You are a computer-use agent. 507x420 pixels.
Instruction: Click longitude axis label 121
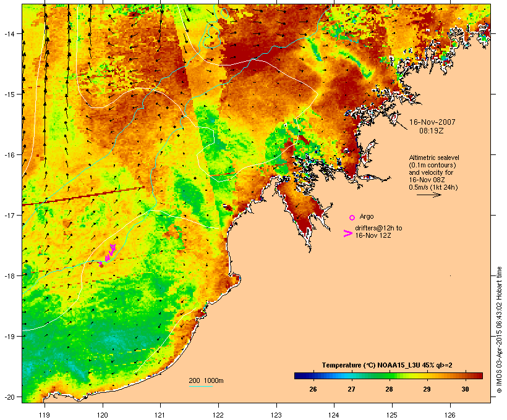pyautogui.click(x=160, y=415)
